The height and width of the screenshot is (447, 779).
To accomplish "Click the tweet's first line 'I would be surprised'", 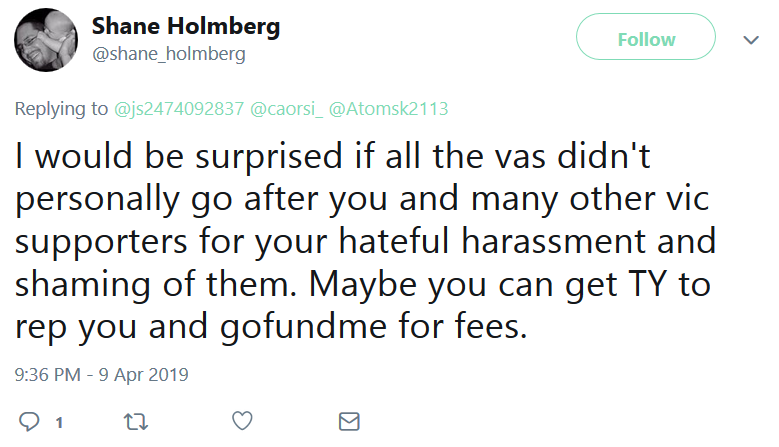I will click(179, 156).
